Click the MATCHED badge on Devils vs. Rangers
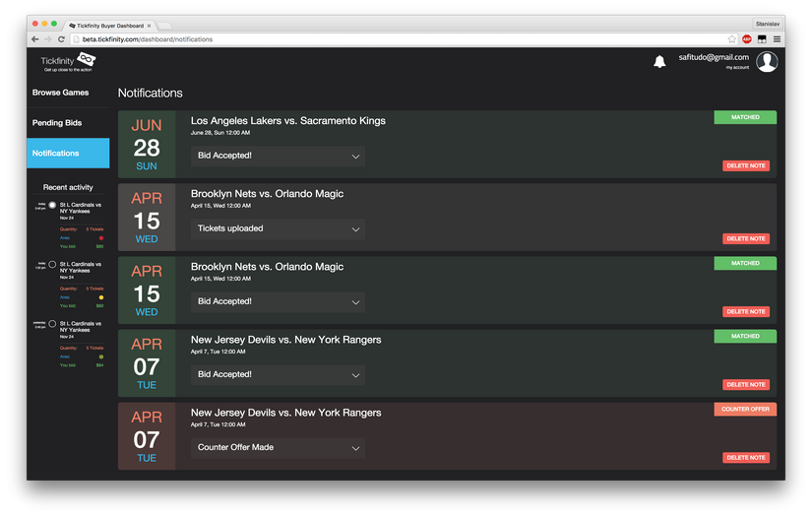The height and width of the screenshot is (517, 812). pyautogui.click(x=745, y=336)
